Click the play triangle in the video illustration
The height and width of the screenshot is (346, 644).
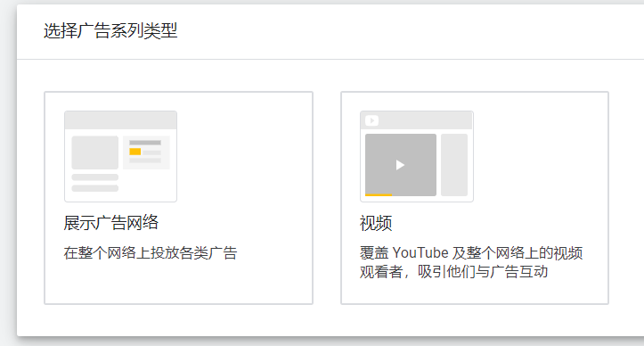(x=400, y=165)
